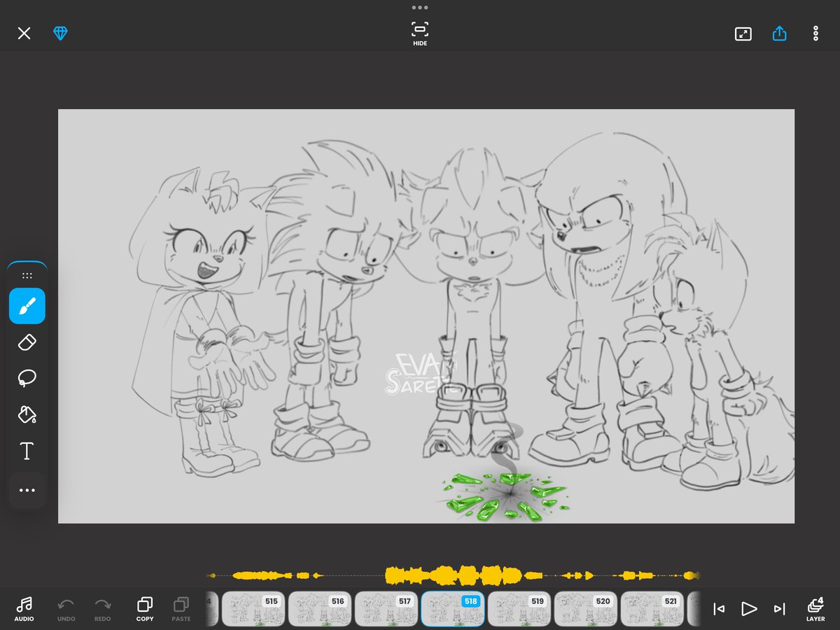Close the animation editor with X

(x=24, y=34)
